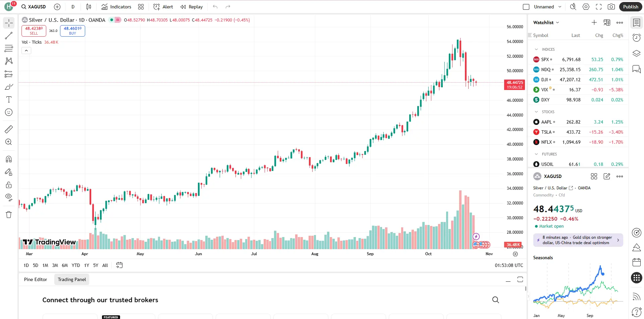Take a chart snapshot with camera icon
644x319 pixels.
click(611, 7)
